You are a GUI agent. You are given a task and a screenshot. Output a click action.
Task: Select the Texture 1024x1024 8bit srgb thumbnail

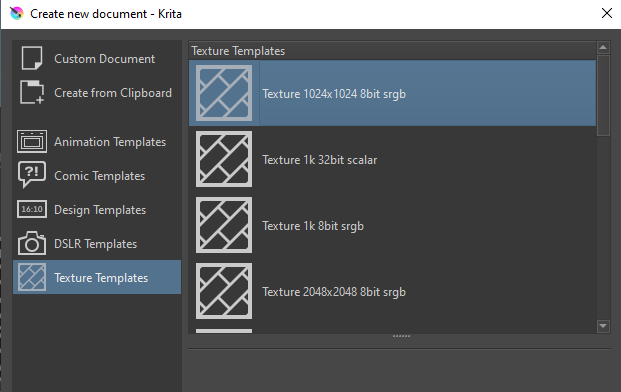click(x=224, y=93)
